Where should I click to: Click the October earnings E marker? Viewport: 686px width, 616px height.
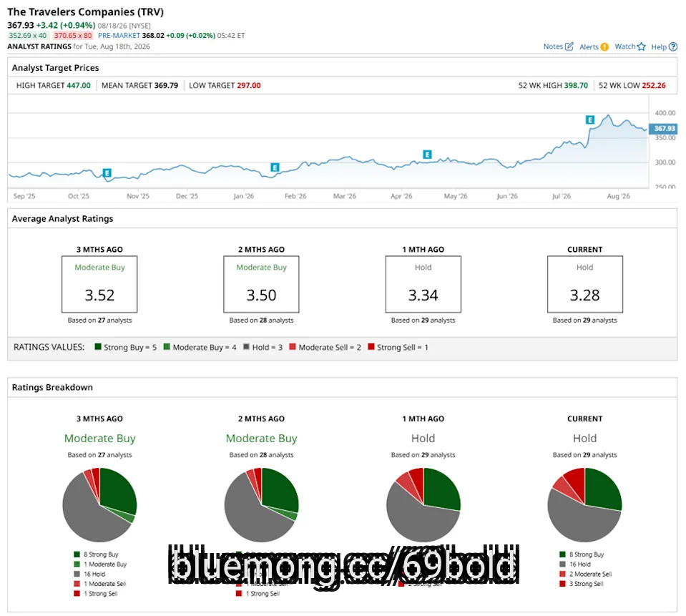(107, 173)
